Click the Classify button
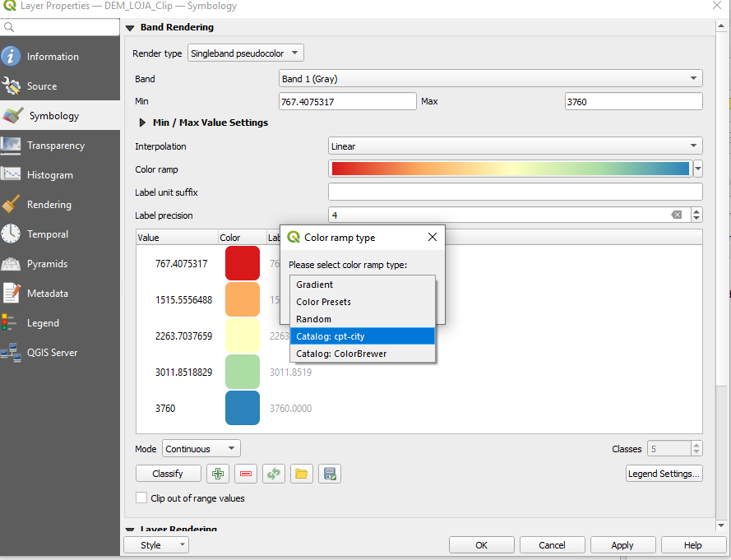Viewport: 731px width, 560px height. [168, 474]
